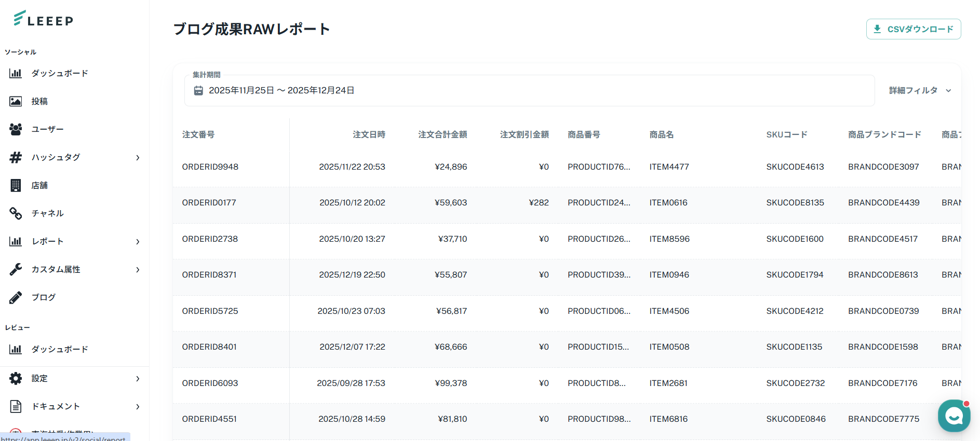The height and width of the screenshot is (441, 980).
Task: Expand the custom attributes chevron
Action: [x=138, y=269]
